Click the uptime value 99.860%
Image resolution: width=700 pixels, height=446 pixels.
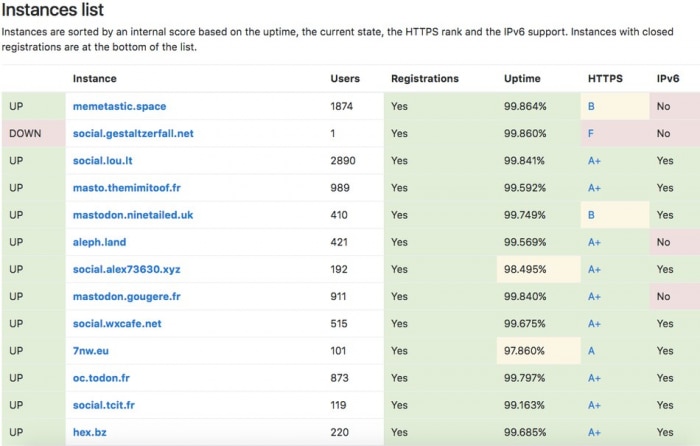pos(525,133)
